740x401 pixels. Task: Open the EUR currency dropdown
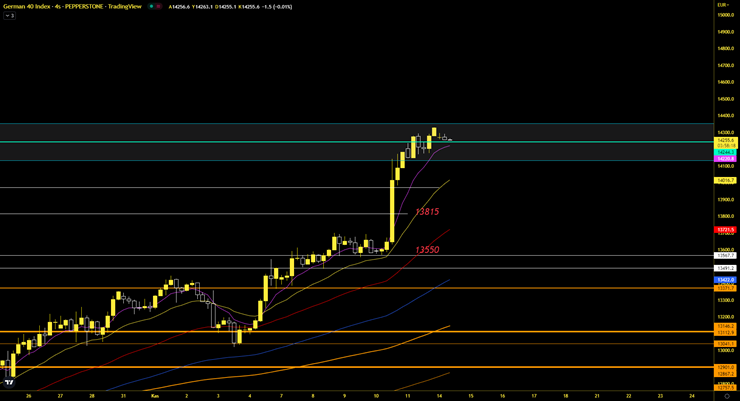point(722,6)
